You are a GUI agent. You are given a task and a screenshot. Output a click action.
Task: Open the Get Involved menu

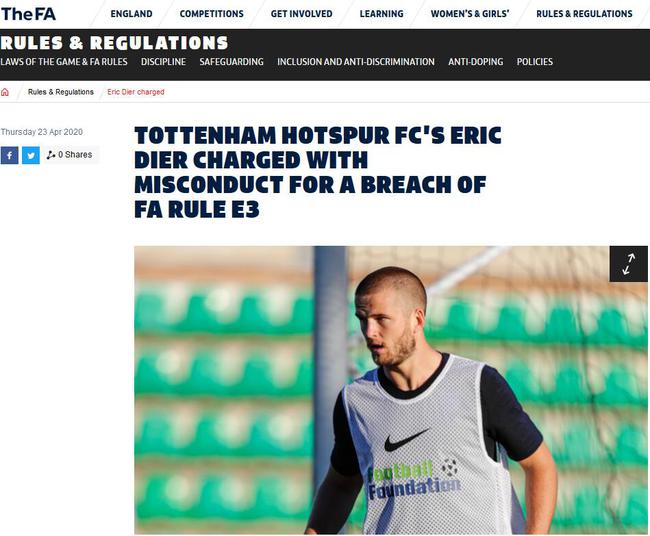[x=301, y=14]
